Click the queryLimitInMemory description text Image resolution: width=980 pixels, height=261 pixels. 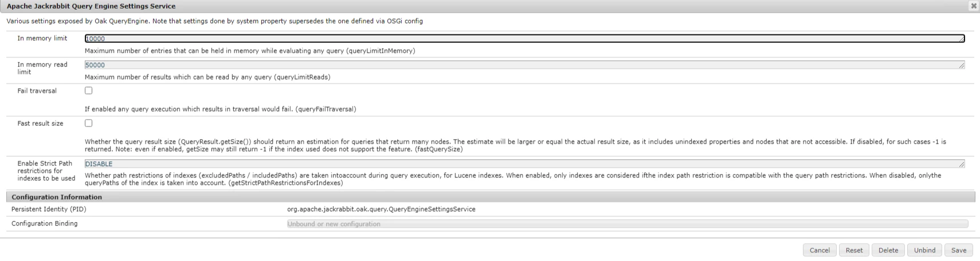click(x=250, y=51)
